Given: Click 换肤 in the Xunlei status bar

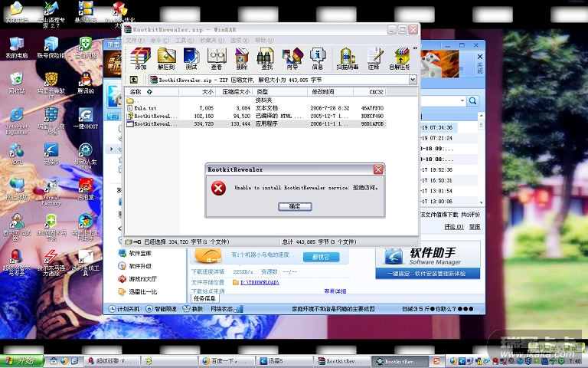Looking at the screenshot, I should click(x=193, y=309).
